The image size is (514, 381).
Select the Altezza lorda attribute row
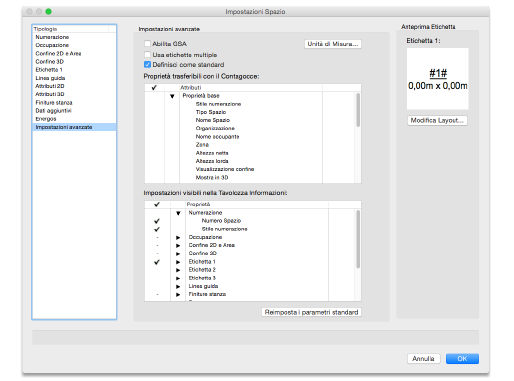pos(212,161)
